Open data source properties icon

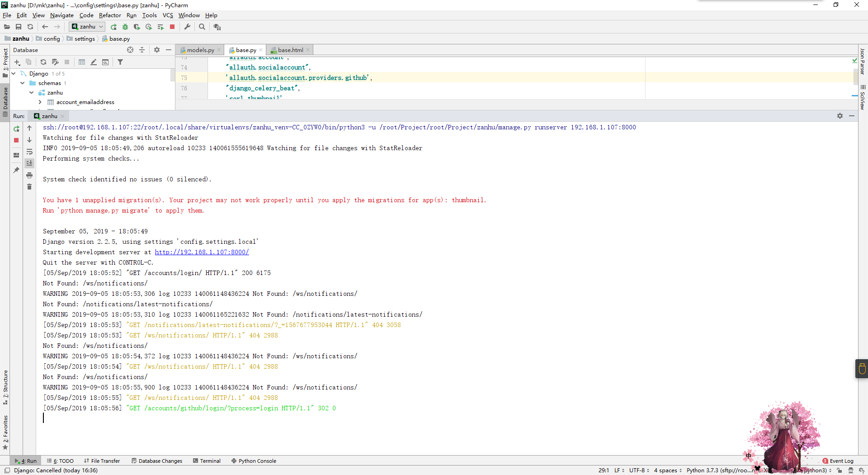pyautogui.click(x=55, y=62)
